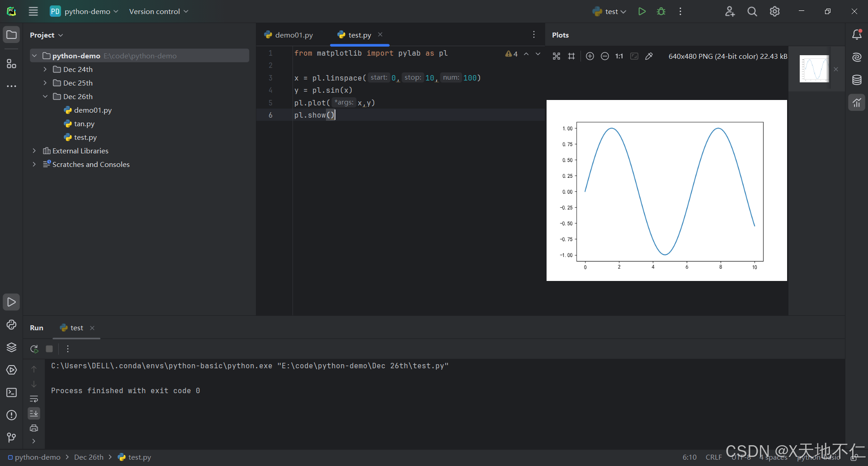Open the Version control menu
The height and width of the screenshot is (466, 868).
pyautogui.click(x=158, y=11)
